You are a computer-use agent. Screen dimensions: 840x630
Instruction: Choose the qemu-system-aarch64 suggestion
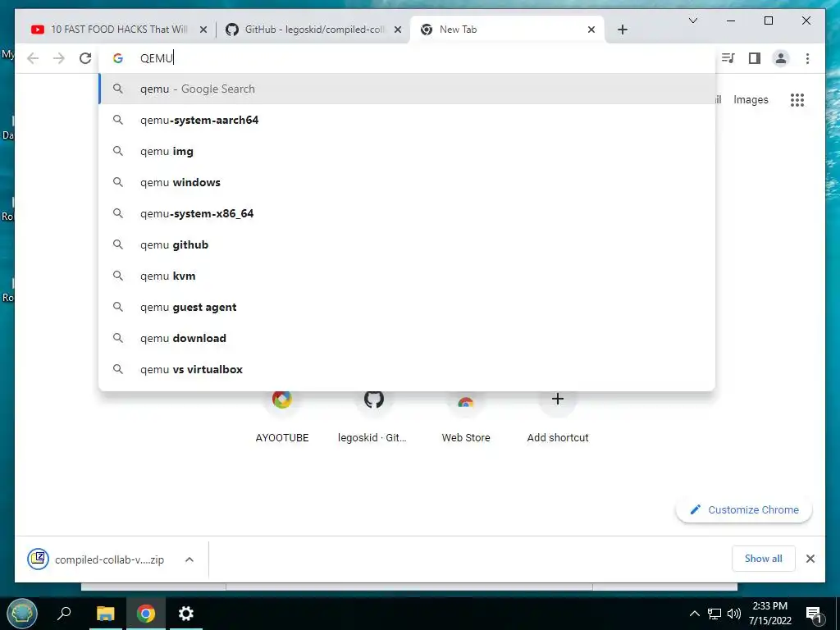coord(407,120)
